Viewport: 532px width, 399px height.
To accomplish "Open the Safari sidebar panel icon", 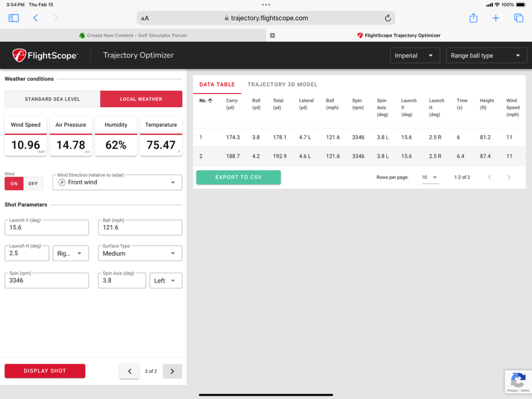I will (x=14, y=18).
